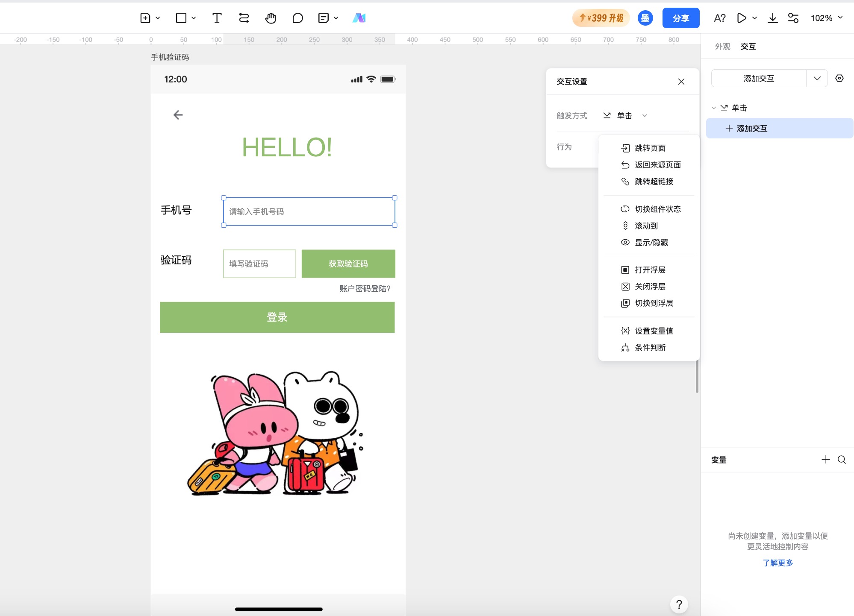
Task: Click the 账户密码登陆? text link
Action: (x=365, y=288)
